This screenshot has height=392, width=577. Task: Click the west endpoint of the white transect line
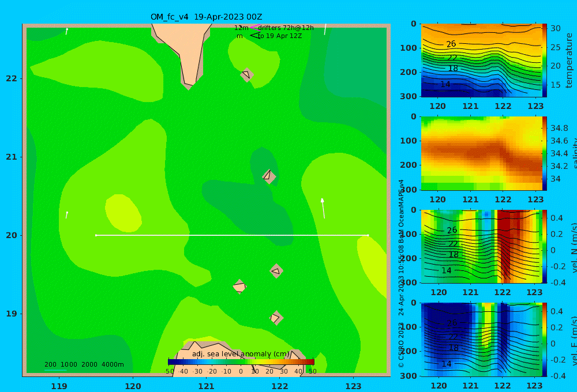96,235
